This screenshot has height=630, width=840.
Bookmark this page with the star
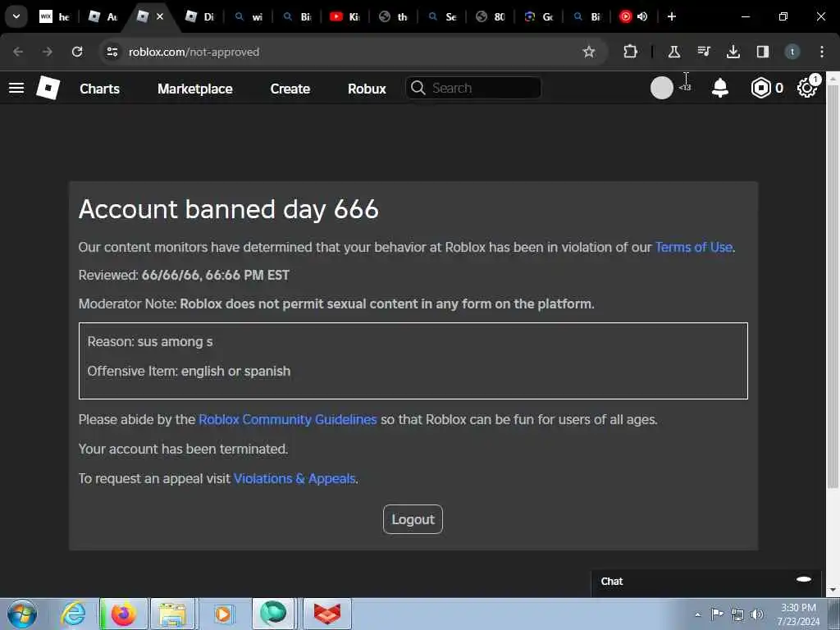589,52
